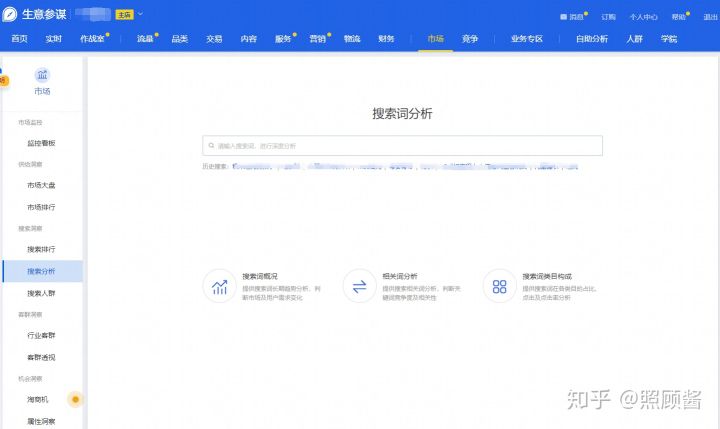Viewport: 720px width, 429px height.
Task: Click the 搜索词类目构成 card title
Action: (547, 277)
